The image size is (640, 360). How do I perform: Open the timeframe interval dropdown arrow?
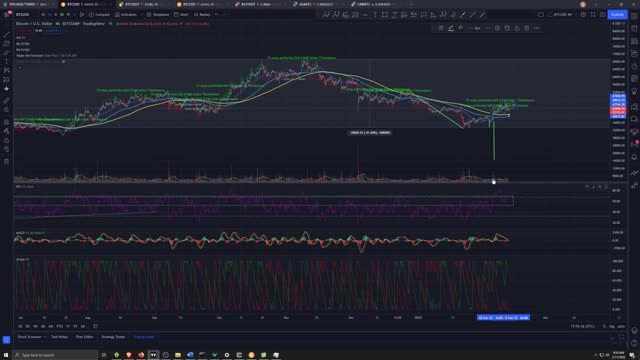(74, 14)
